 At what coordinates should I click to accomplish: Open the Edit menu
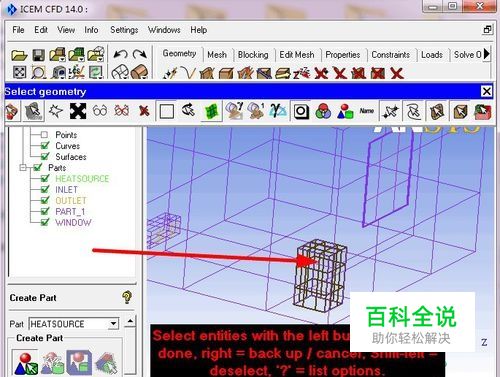pos(41,30)
